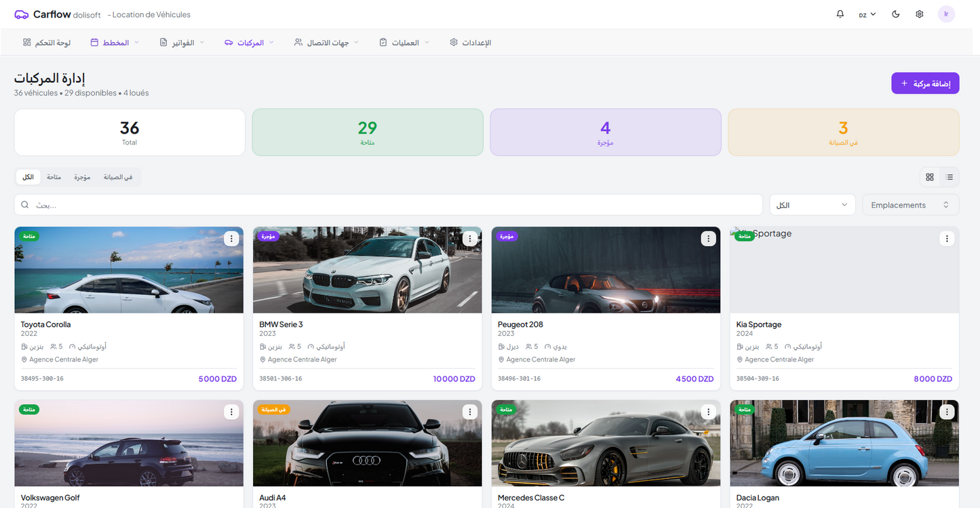Open the three-dot menu on Peugeot 208
The width and height of the screenshot is (980, 508).
(x=709, y=239)
